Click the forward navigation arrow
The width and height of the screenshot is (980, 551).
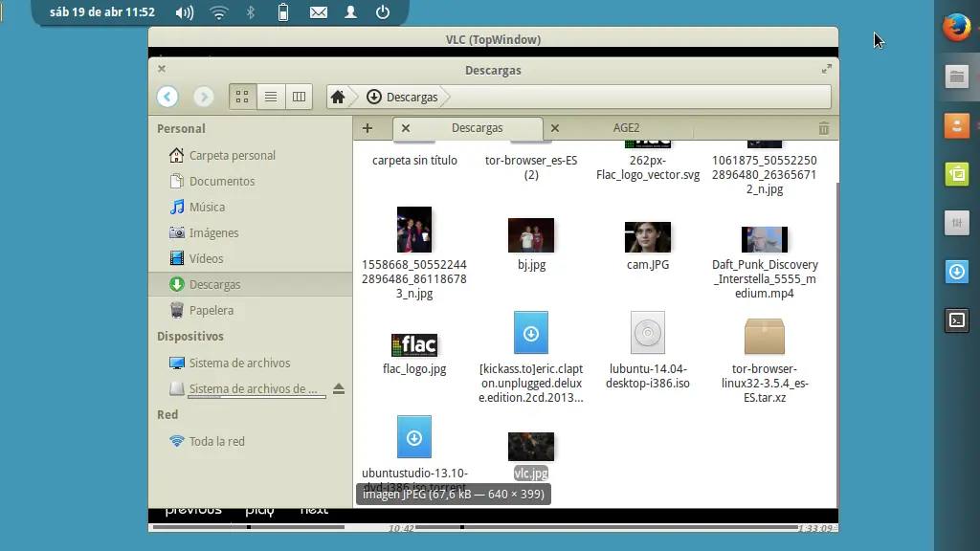(x=204, y=96)
